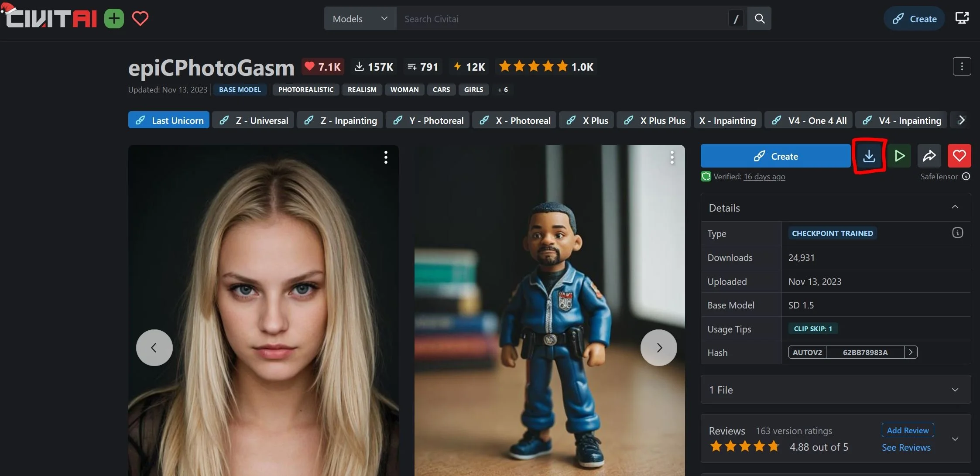Open the Models search category dropdown
Image resolution: width=980 pixels, height=476 pixels.
pos(360,19)
